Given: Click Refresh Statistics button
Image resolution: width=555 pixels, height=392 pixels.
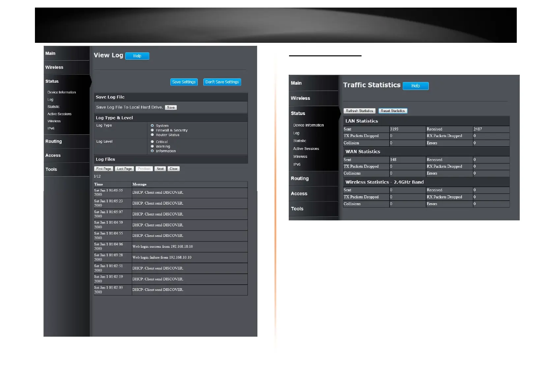Looking at the screenshot, I should pos(360,111).
